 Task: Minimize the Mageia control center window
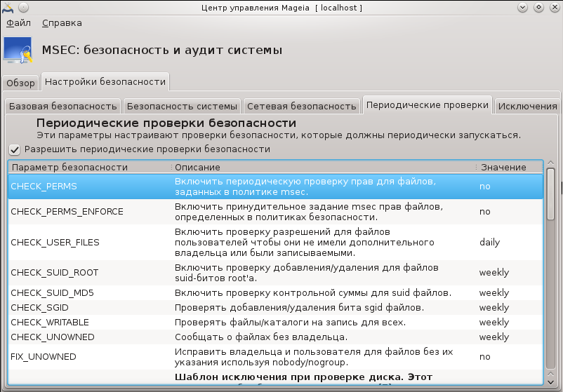tap(522, 8)
